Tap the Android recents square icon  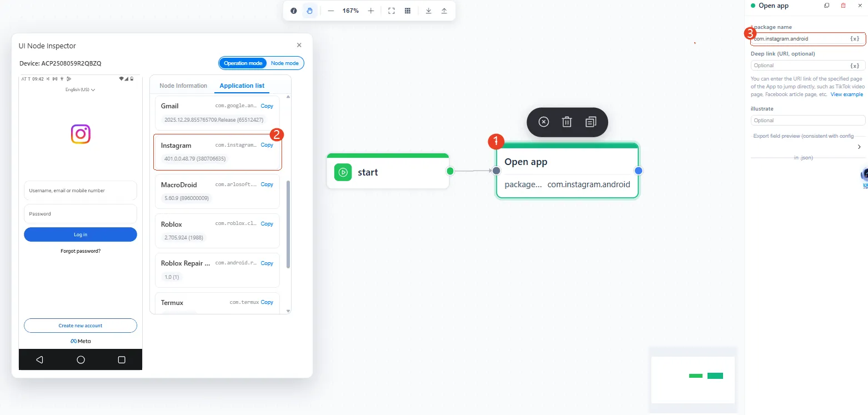122,359
